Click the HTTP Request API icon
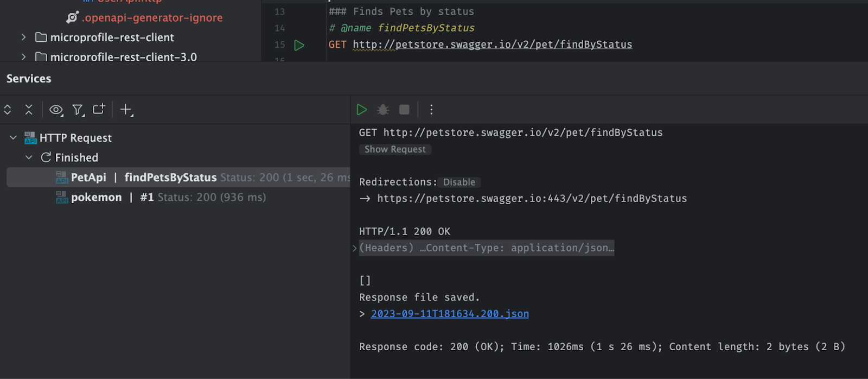Viewport: 868px width, 379px height. (30, 138)
